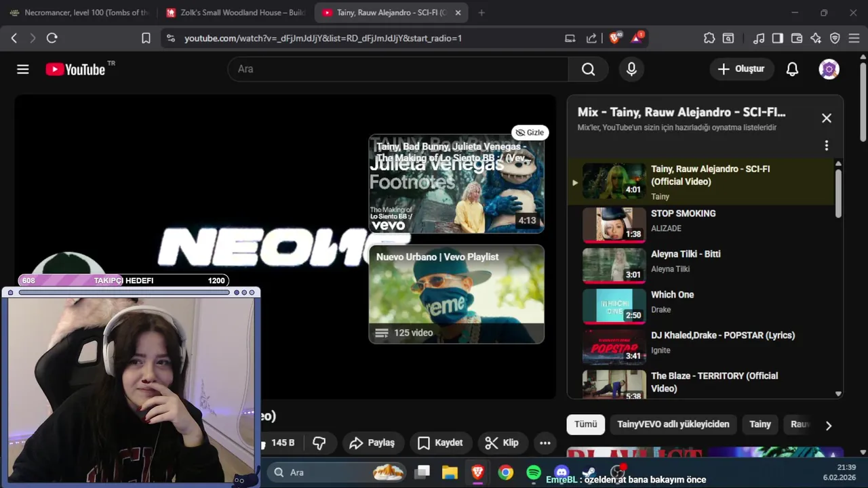This screenshot has height=488, width=868.
Task: Play Which One by Drake
Action: tap(701, 306)
